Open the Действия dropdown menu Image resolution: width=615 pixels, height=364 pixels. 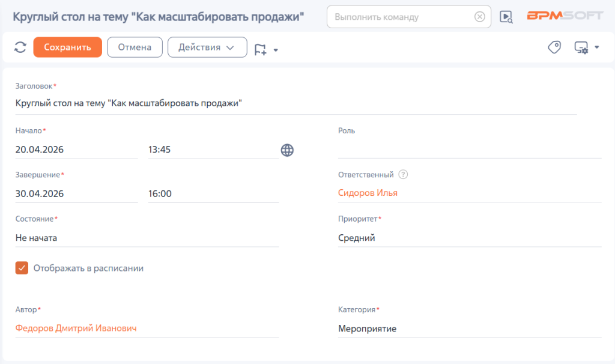coord(207,47)
